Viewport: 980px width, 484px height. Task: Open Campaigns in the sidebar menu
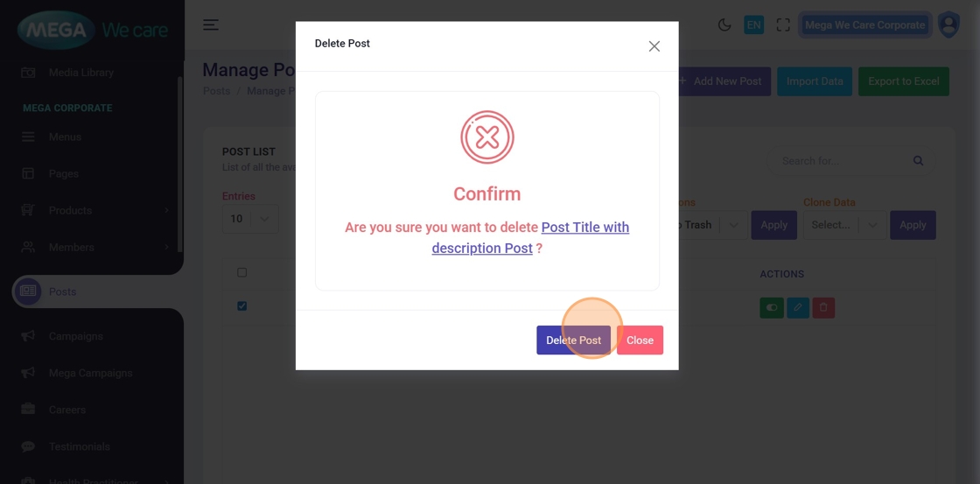click(76, 336)
